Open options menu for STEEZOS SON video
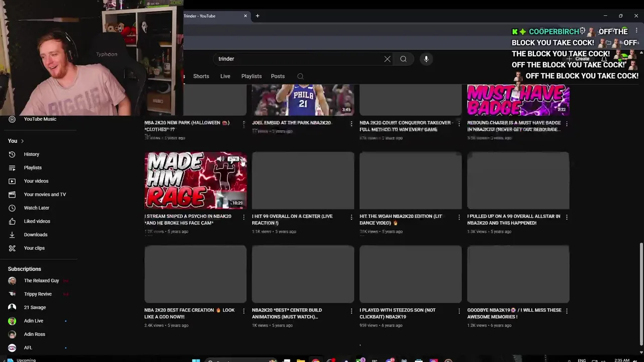This screenshot has width=644, height=362. [x=459, y=311]
